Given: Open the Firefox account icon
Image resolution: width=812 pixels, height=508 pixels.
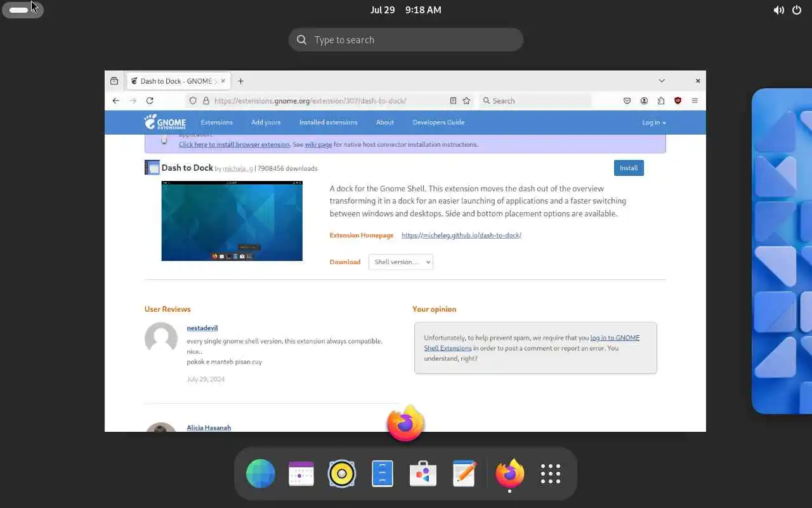Looking at the screenshot, I should (644, 100).
